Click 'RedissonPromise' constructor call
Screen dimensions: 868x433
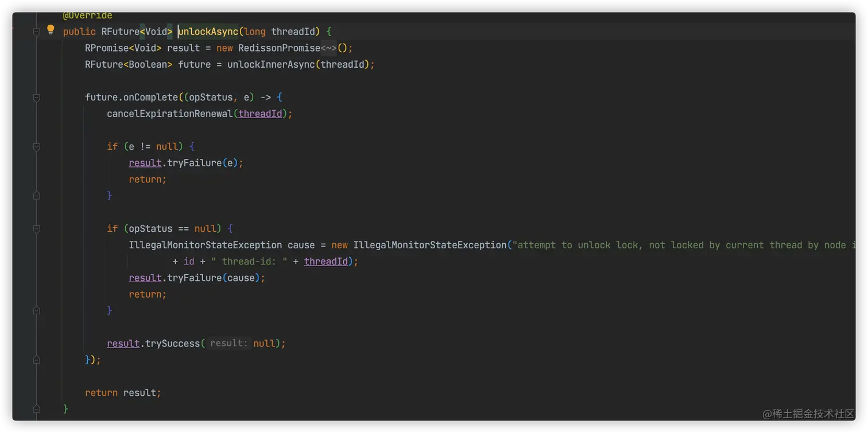click(x=279, y=48)
